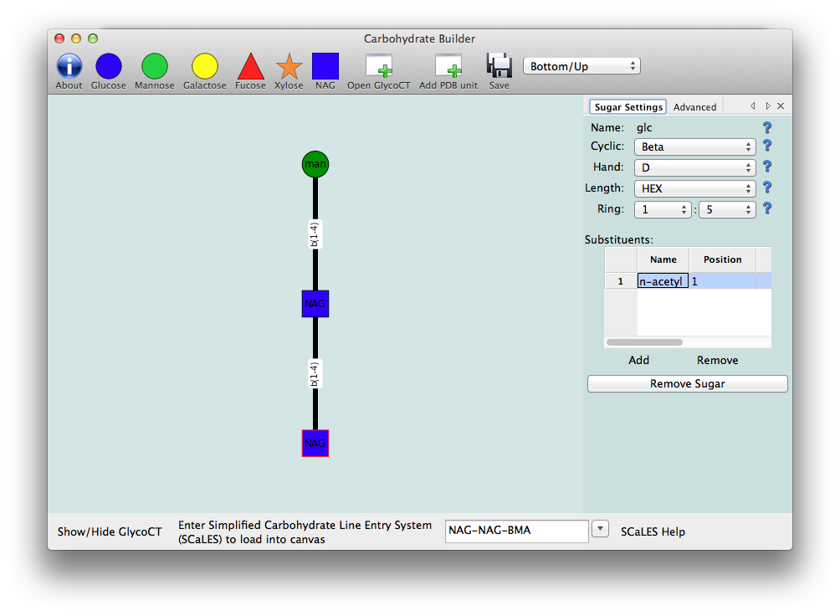The height and width of the screenshot is (616, 840).
Task: Change the Cyclic setting from Beta
Action: (693, 146)
